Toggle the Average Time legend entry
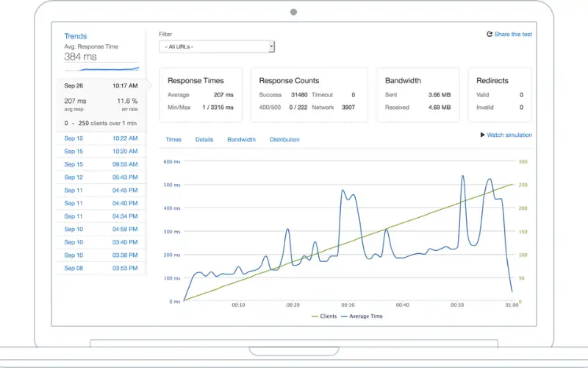Image resolution: width=588 pixels, height=368 pixels. click(x=361, y=316)
